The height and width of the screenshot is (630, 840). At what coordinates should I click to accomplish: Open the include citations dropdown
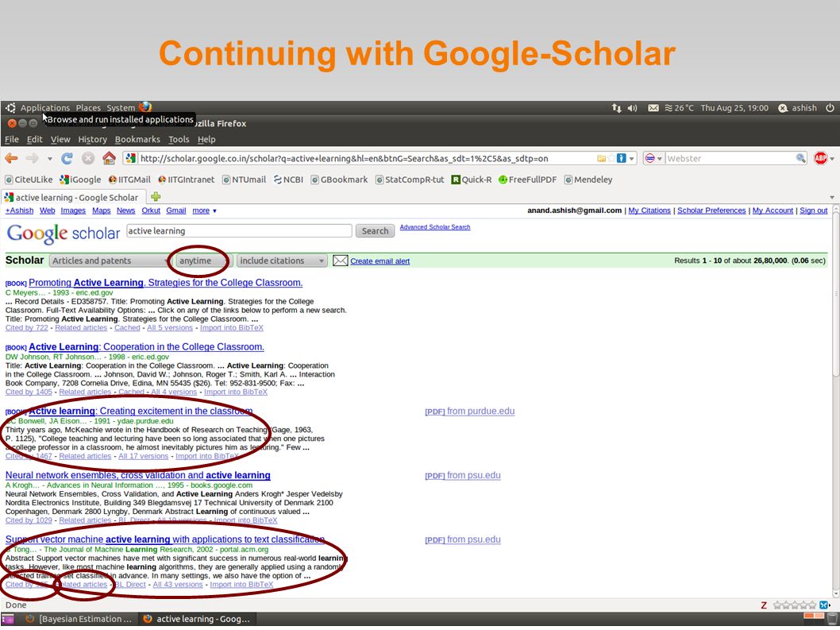pos(282,261)
